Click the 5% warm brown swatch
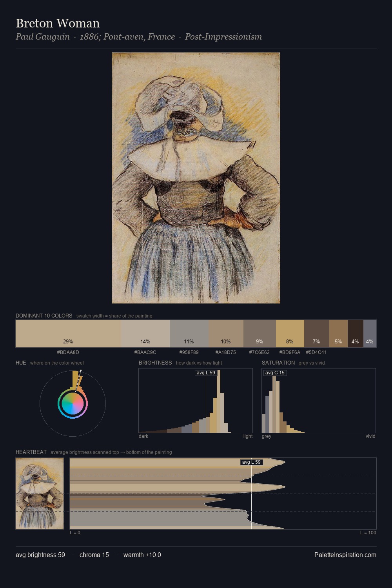 (x=338, y=334)
